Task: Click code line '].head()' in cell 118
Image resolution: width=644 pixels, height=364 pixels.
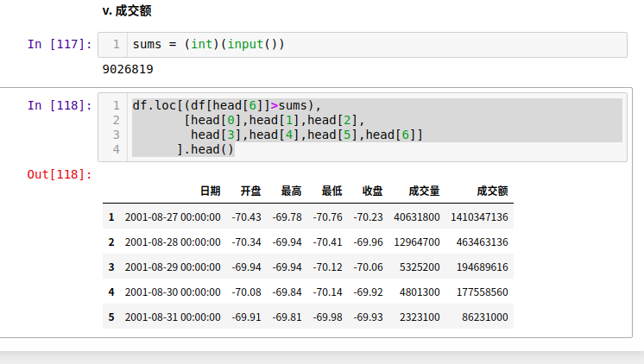Action: 205,149
